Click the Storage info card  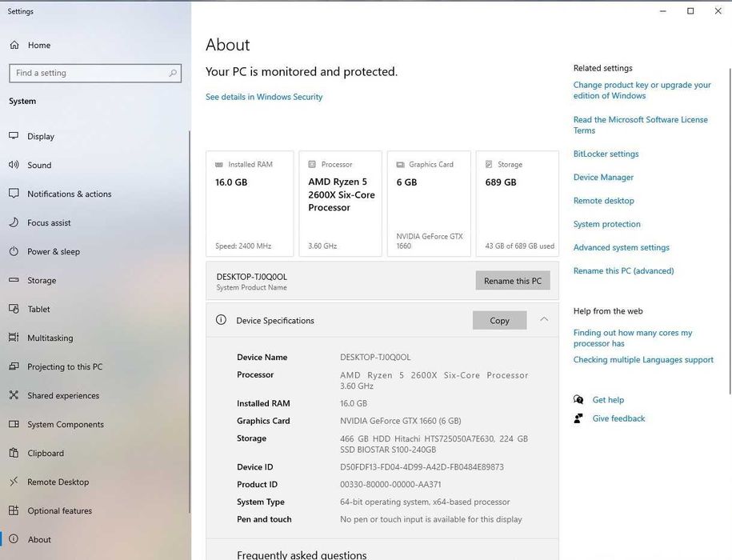coord(517,203)
